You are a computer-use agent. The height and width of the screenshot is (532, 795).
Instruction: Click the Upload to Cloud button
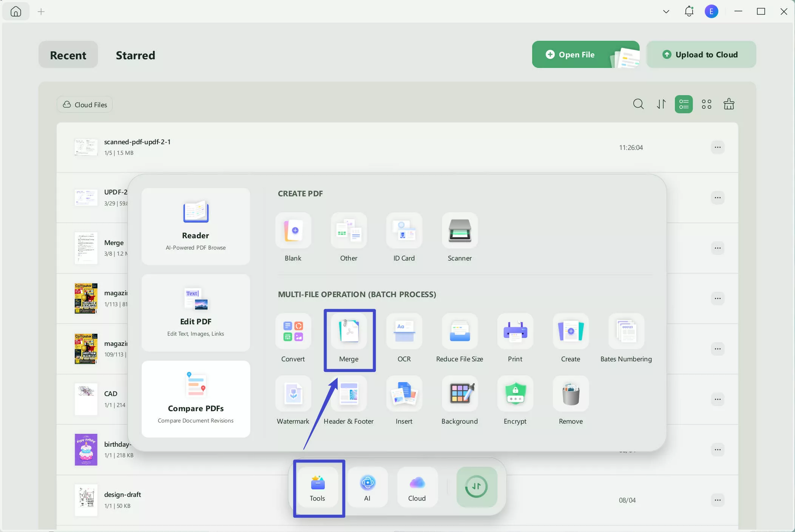(x=701, y=54)
